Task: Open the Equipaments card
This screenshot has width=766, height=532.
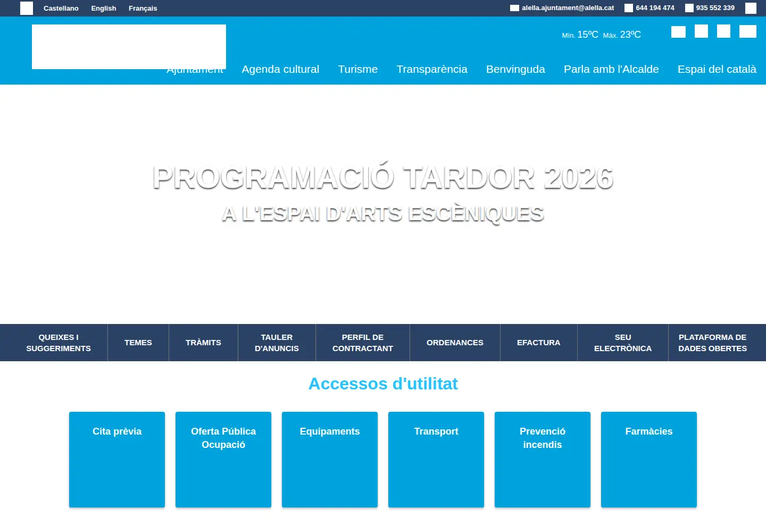Action: [330, 460]
